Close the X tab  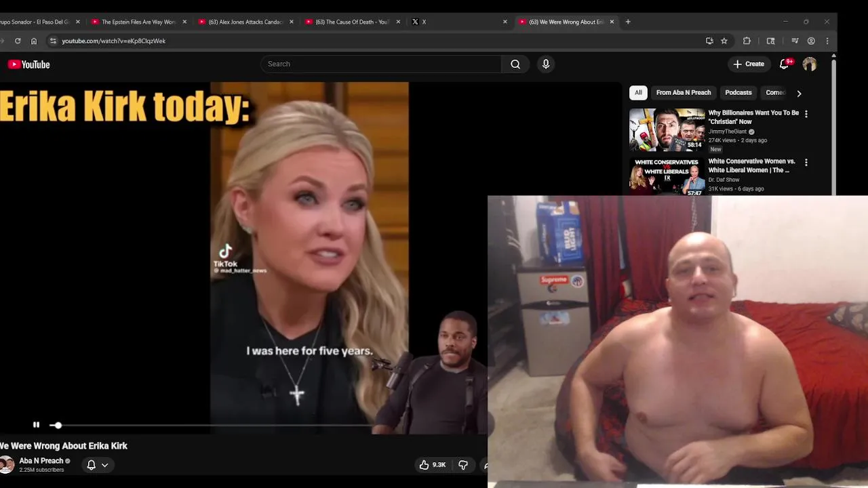(x=505, y=22)
